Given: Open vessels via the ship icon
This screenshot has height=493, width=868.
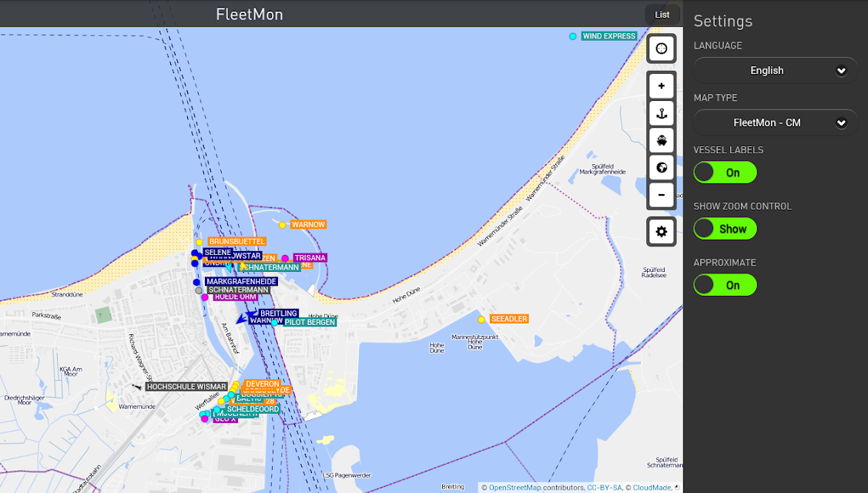Looking at the screenshot, I should click(661, 141).
